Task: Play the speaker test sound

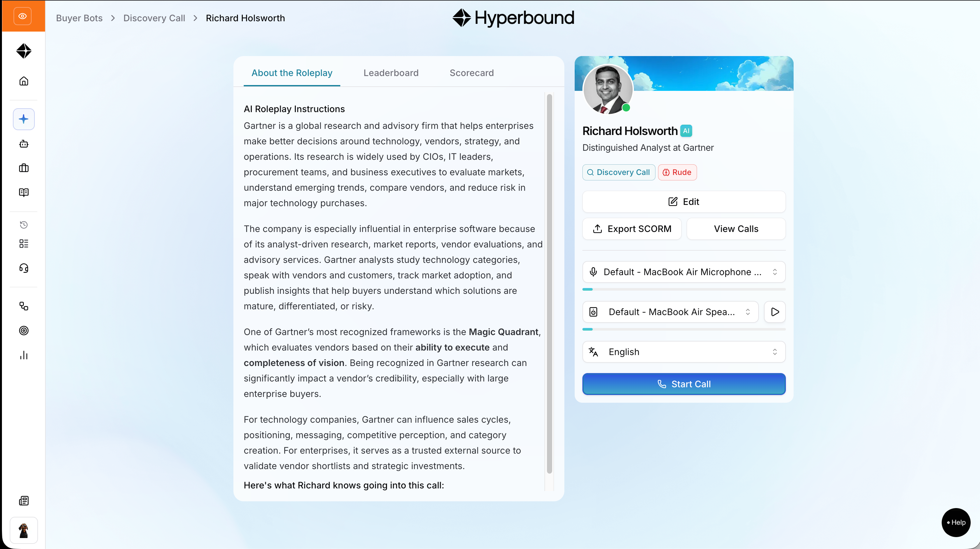Action: (775, 312)
